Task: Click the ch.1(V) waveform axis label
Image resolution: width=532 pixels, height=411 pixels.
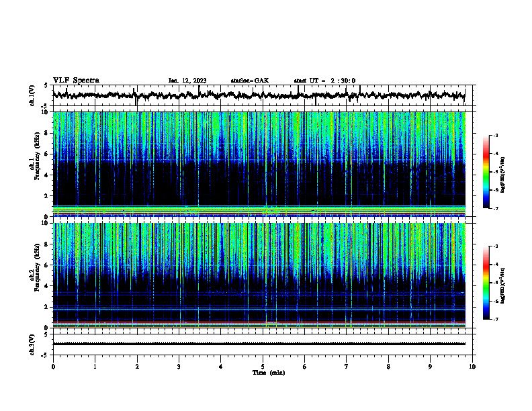Action: [x=32, y=95]
